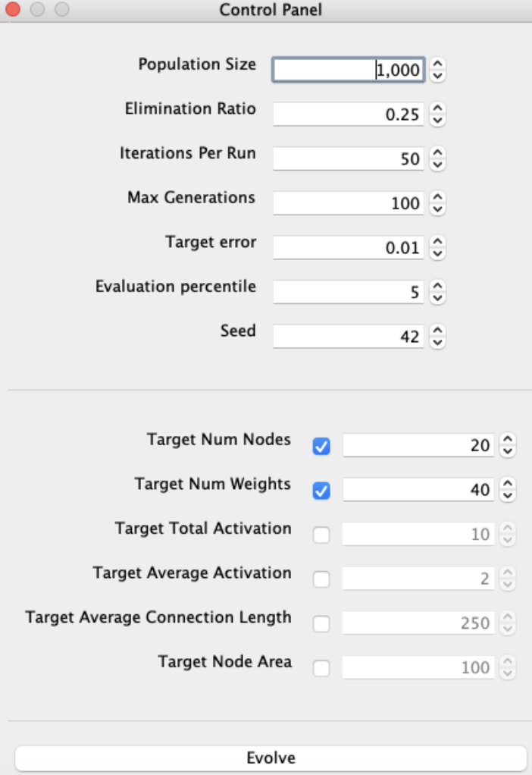Check the Target Average Activation box
Viewport: 532px width, 775px height.
point(321,579)
